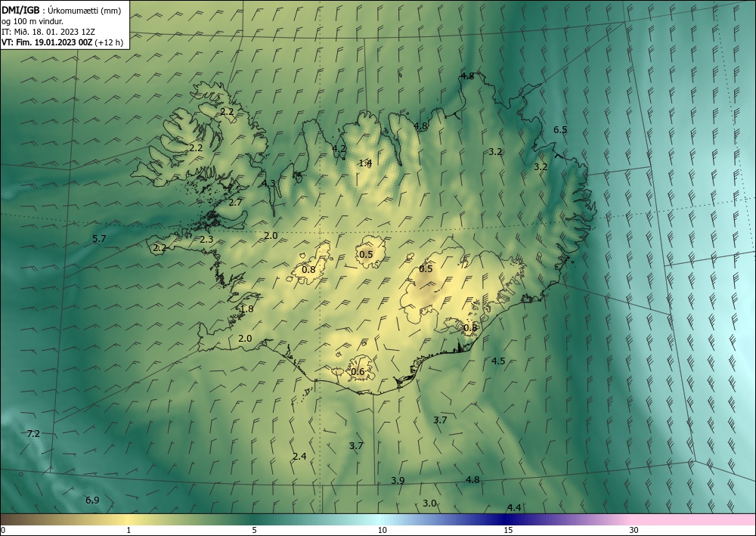Click the color scale tick label 10
This screenshot has height=536, width=756.
point(383,531)
